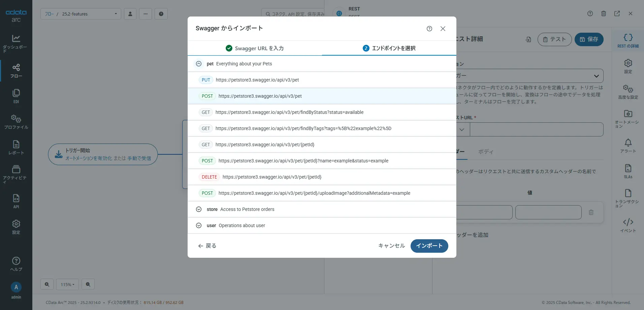The width and height of the screenshot is (644, 310).
Task: Click the user icon button in flow toolbar
Action: click(130, 14)
